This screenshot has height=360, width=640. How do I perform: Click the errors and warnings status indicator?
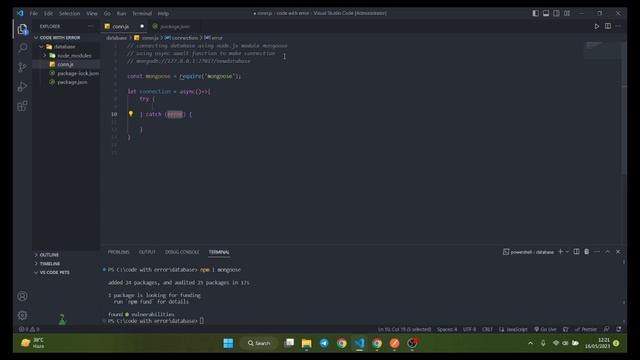(x=29, y=329)
